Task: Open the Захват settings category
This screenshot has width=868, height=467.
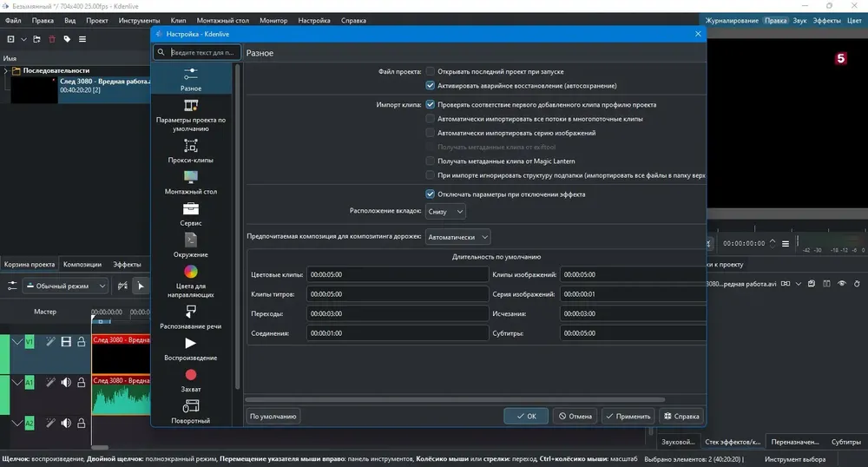Action: [190, 380]
